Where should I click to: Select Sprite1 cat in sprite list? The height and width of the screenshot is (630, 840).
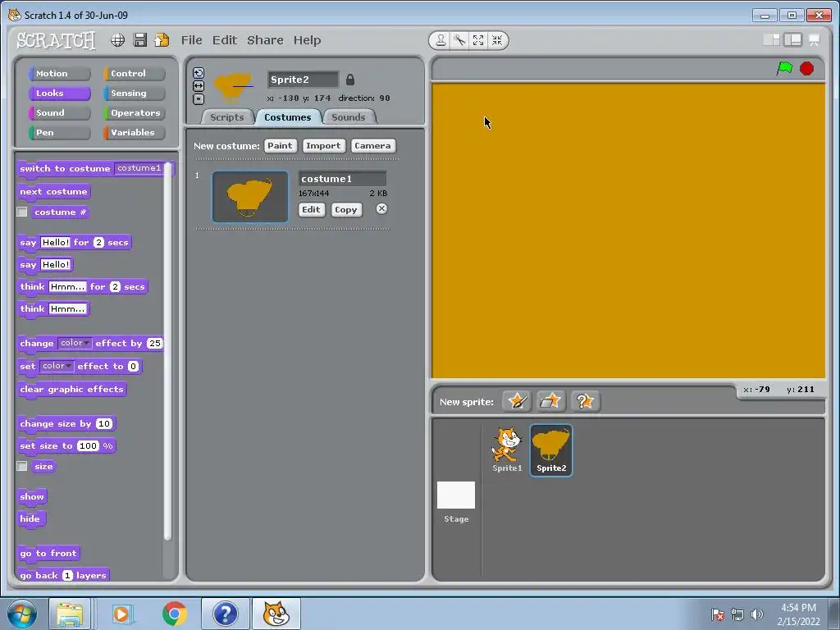[x=507, y=450]
